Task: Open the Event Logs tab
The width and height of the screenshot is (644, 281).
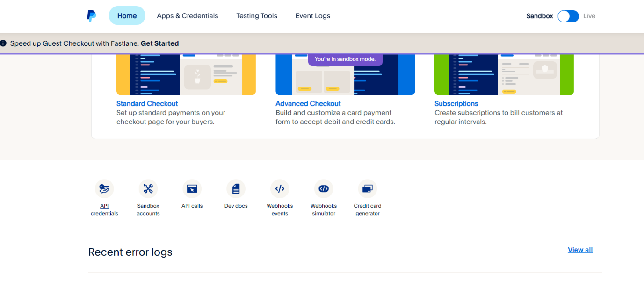Action: point(313,16)
